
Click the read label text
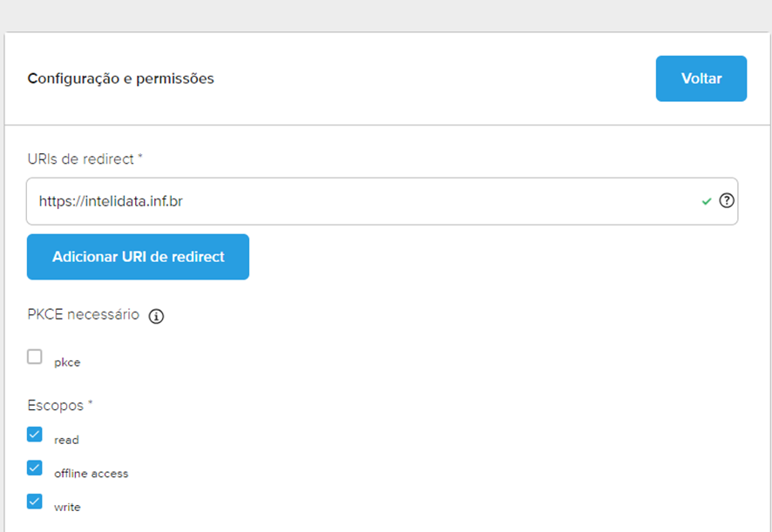[66, 440]
